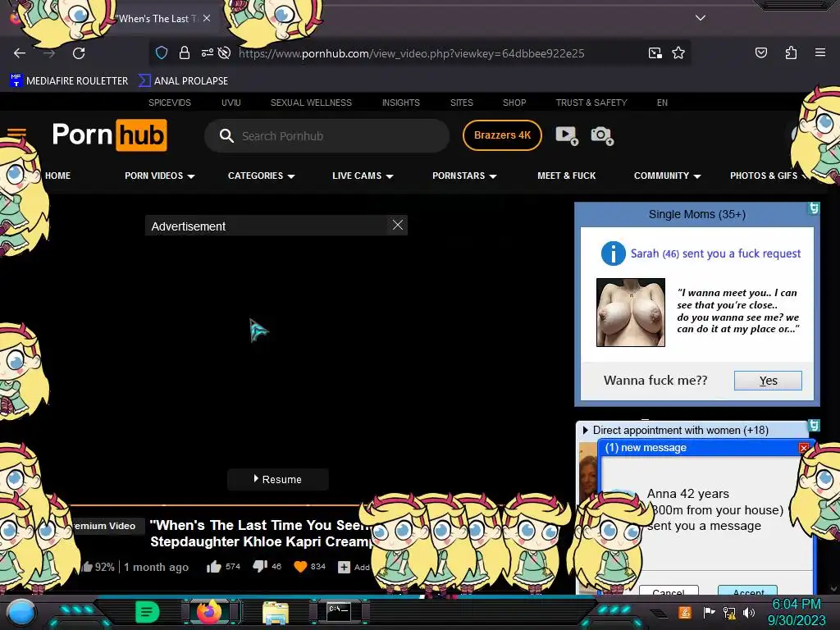Reload the page with the refresh icon

[x=79, y=53]
